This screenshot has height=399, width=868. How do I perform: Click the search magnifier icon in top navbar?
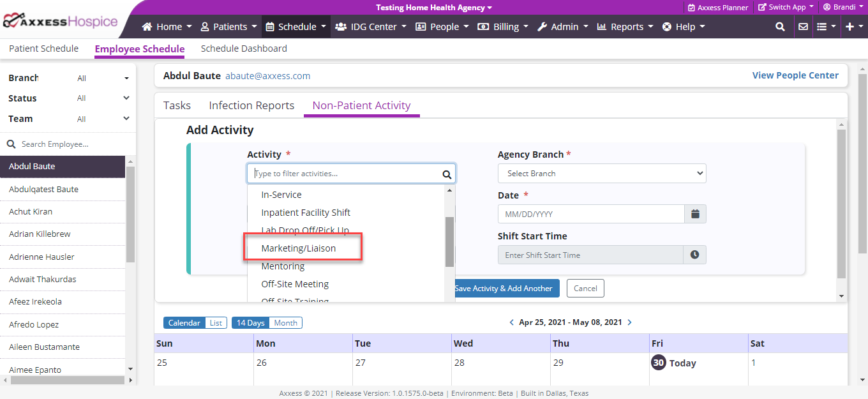[x=780, y=27]
